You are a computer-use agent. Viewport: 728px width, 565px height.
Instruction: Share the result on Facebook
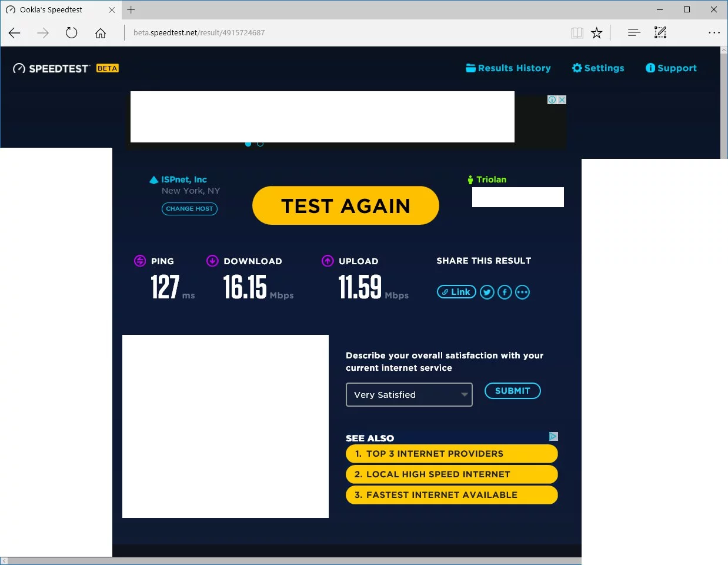coord(505,292)
